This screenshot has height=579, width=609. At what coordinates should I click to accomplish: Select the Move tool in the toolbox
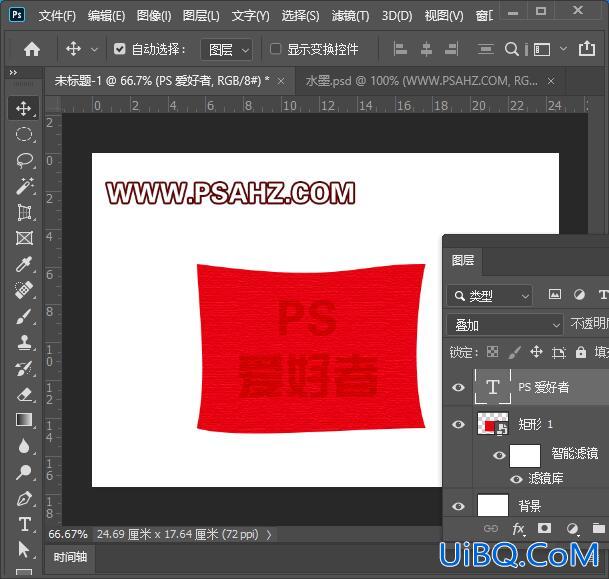tap(24, 108)
